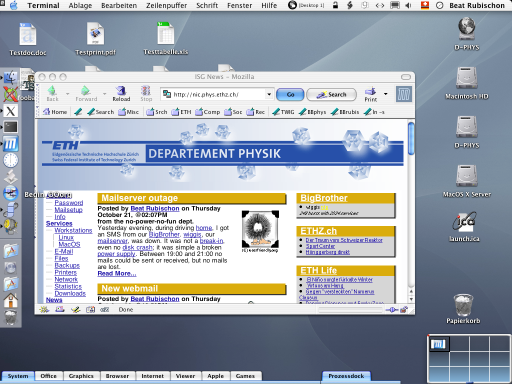Expand the Comp bookmark folder
Screen dimensions: 512x384
tap(207, 112)
